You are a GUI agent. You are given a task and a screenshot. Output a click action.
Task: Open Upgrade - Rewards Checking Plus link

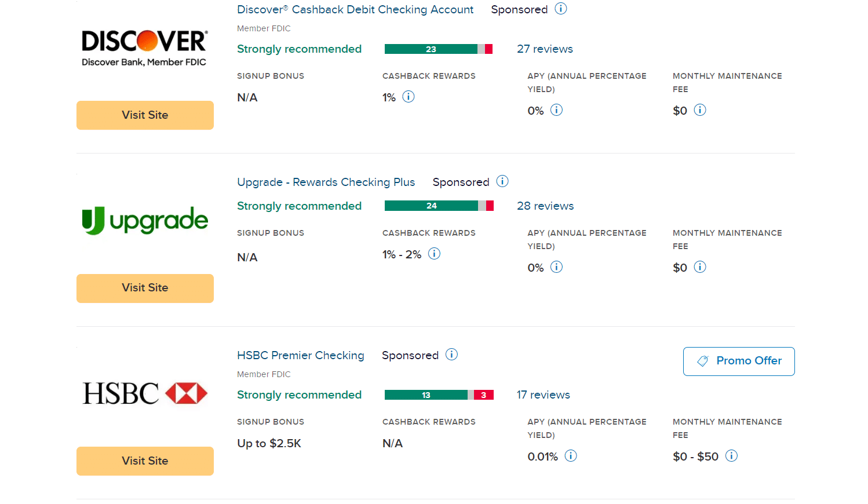pos(326,182)
